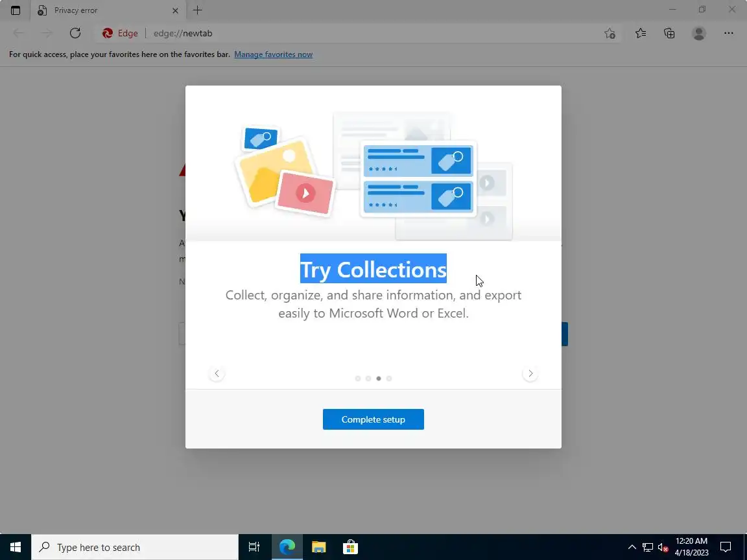This screenshot has width=747, height=560.
Task: Select the fourth carousel dot
Action: [x=389, y=379]
